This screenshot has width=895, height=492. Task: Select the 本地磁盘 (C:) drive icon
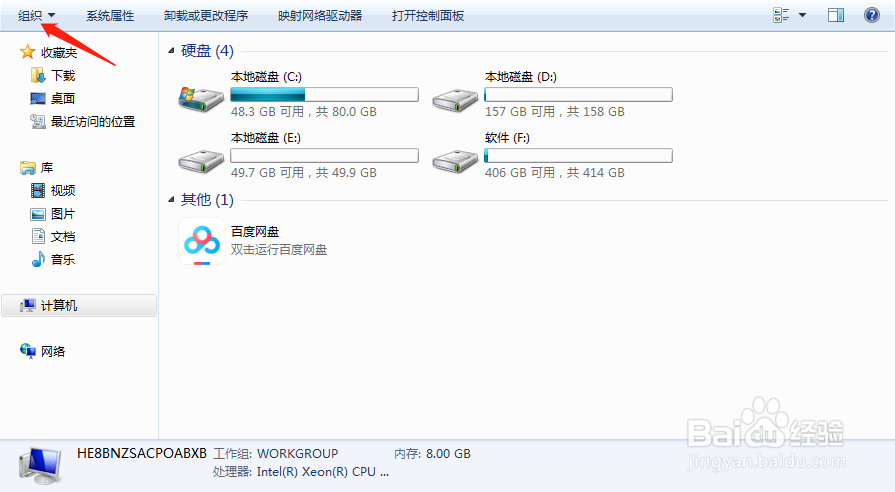coord(201,99)
